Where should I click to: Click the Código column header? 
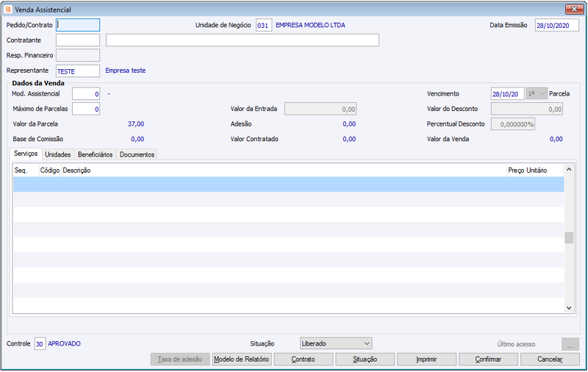click(50, 171)
